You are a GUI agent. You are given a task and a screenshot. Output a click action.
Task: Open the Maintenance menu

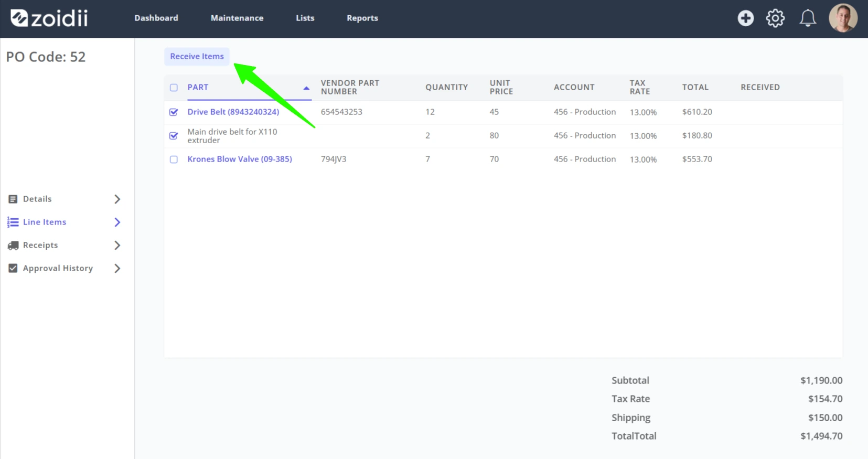[x=237, y=18]
